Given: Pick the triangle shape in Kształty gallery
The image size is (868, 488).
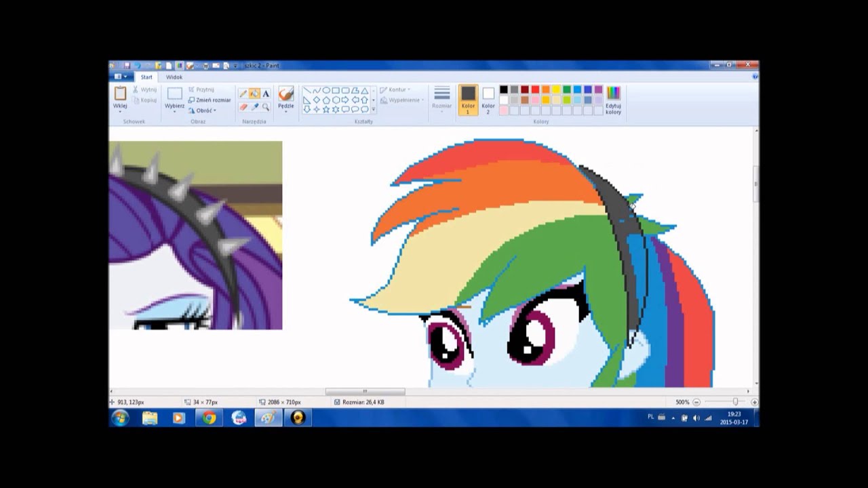Looking at the screenshot, I should coord(364,91).
